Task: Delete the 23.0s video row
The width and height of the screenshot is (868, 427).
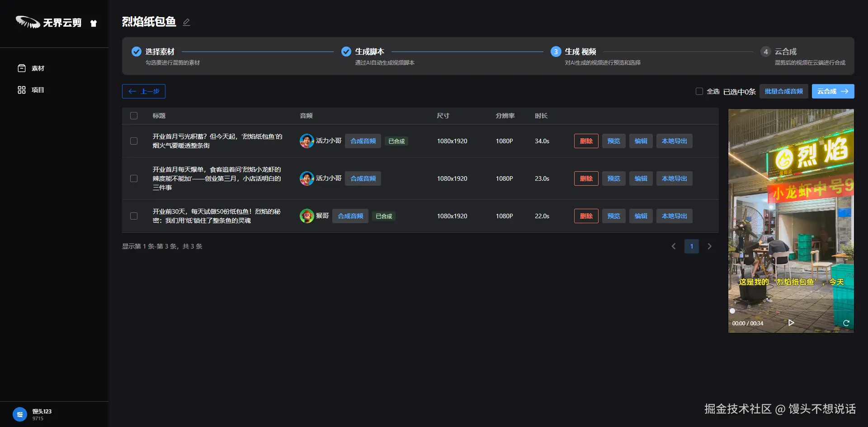Action: pos(586,178)
